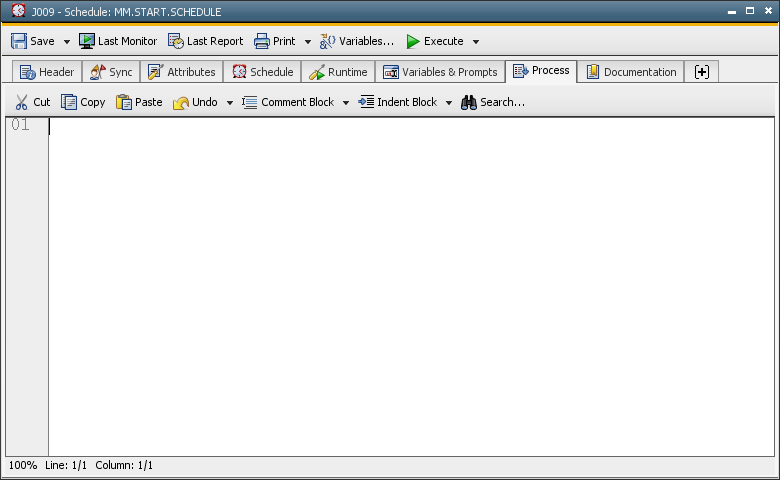Expand the Undo dropdown arrow
Screen dimensions: 780x480
point(230,103)
